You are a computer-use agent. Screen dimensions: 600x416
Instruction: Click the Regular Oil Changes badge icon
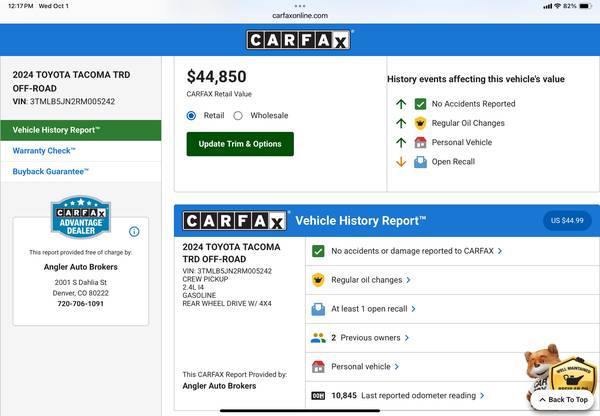(x=421, y=123)
